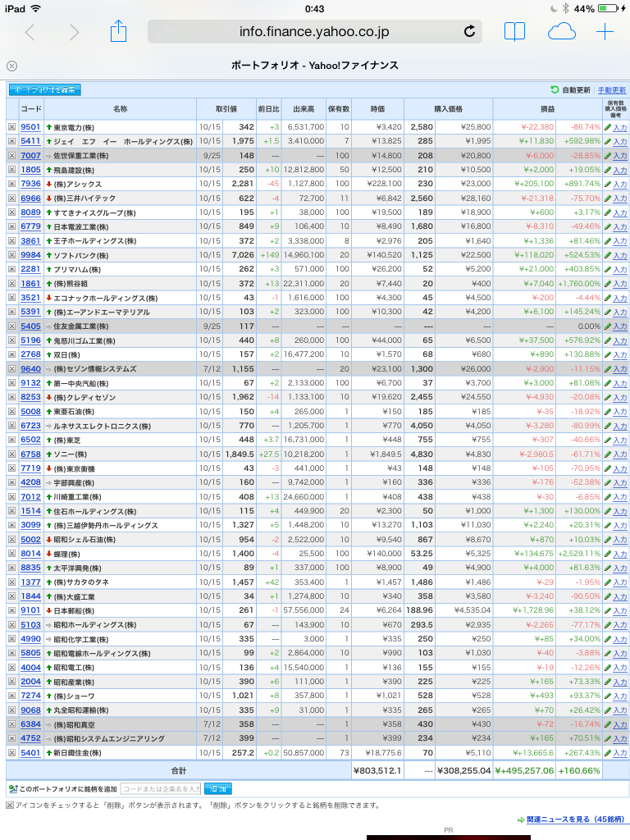This screenshot has width=630, height=840.
Task: Open stock code link 9501
Action: click(30, 127)
